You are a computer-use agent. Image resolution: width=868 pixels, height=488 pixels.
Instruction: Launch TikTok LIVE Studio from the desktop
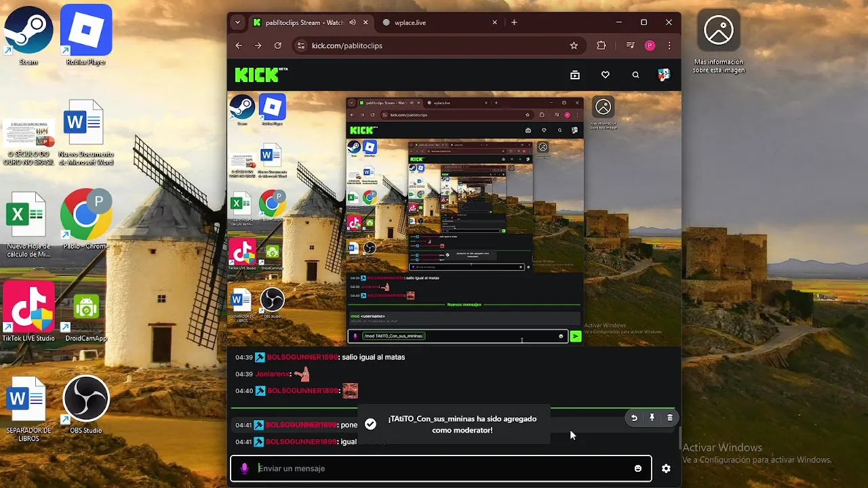[28, 312]
